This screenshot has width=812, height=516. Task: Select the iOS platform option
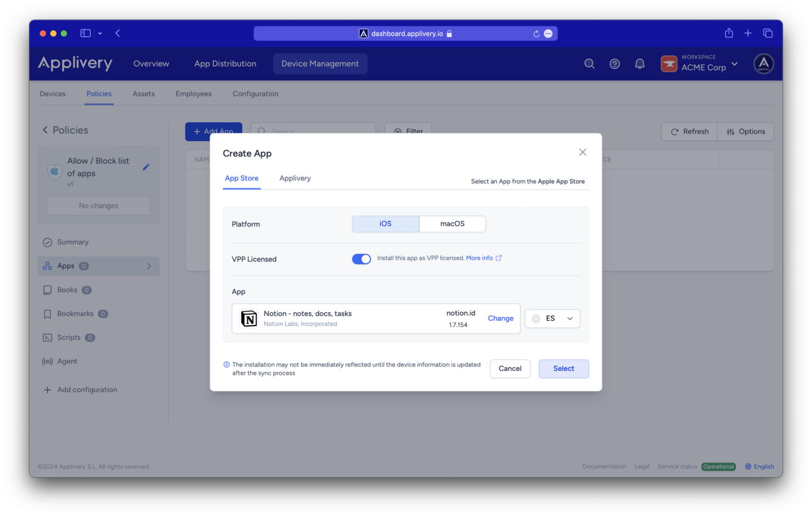tap(385, 223)
